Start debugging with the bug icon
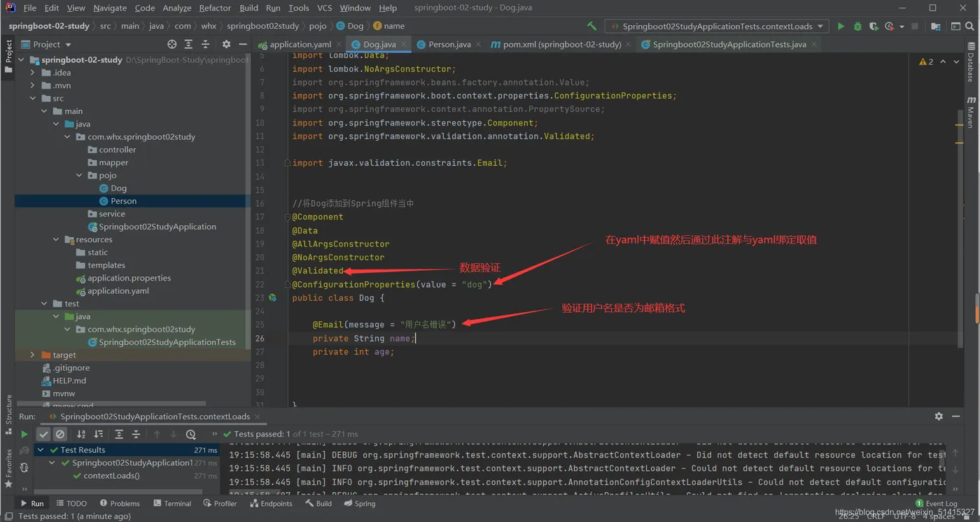 coord(857,26)
